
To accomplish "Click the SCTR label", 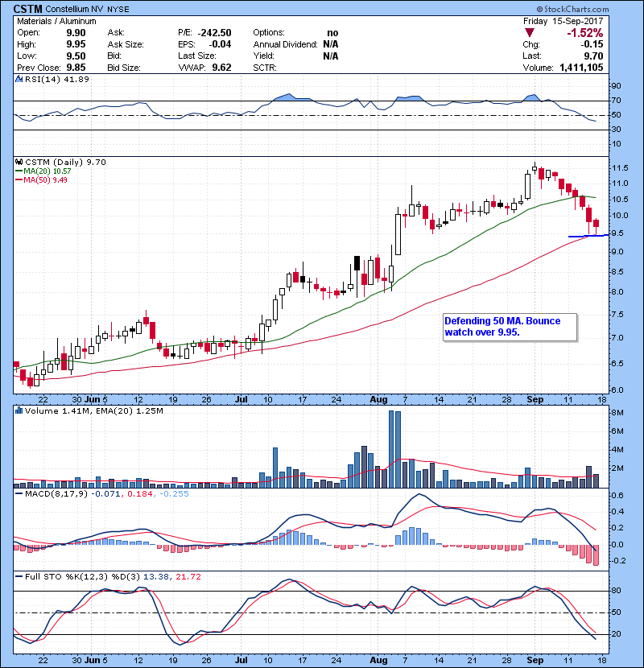I will (x=265, y=68).
